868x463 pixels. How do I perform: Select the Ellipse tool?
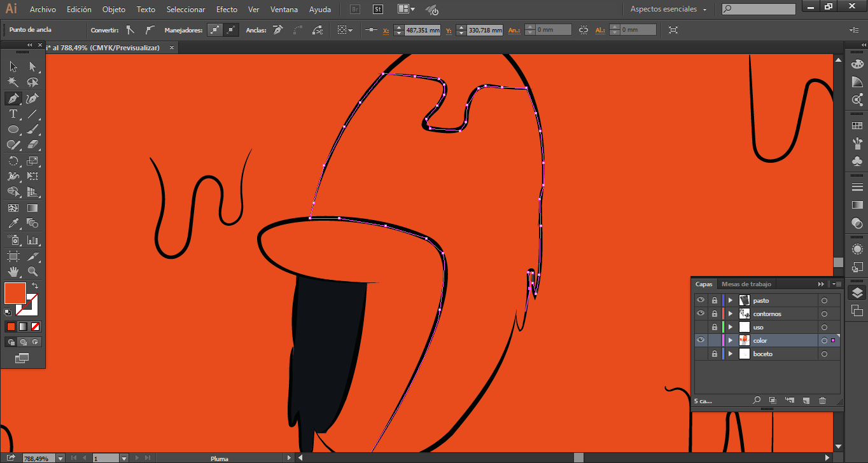coord(13,129)
